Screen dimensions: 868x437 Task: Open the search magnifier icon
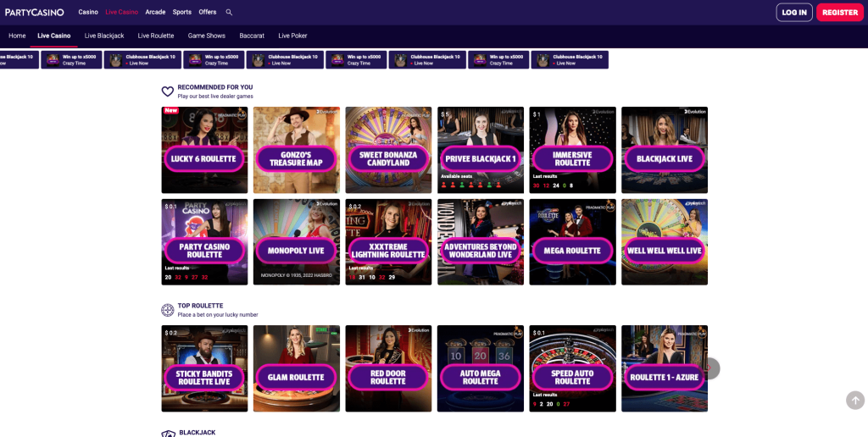pos(229,12)
